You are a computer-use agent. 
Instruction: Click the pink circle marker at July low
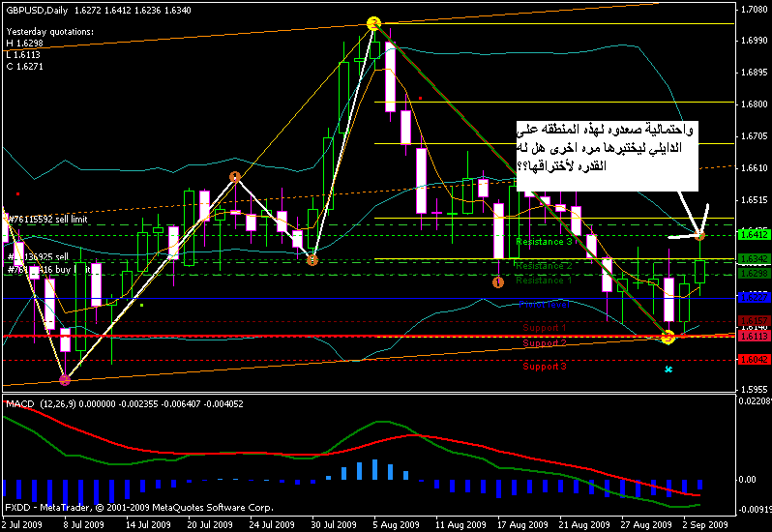65,381
